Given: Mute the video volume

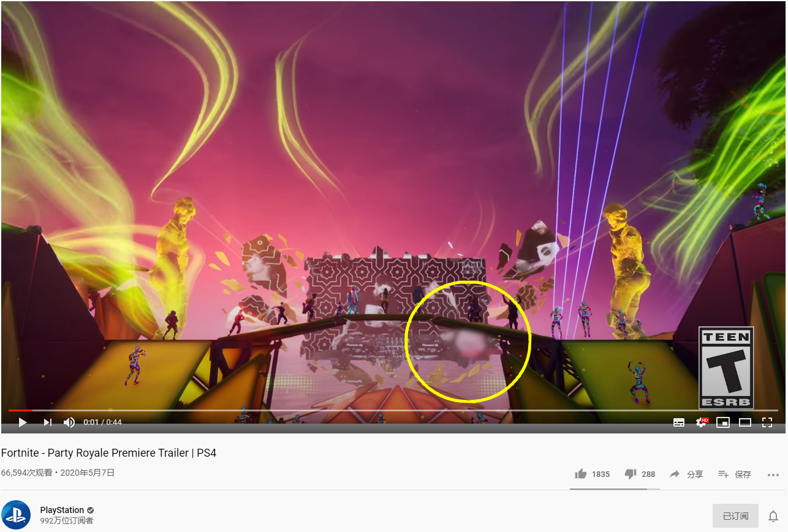Looking at the screenshot, I should (x=69, y=422).
